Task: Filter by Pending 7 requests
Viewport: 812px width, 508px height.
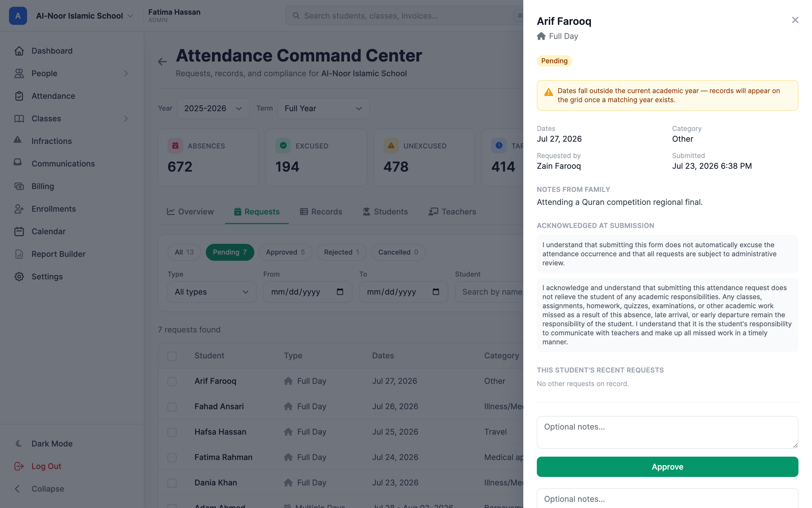Action: tap(230, 252)
